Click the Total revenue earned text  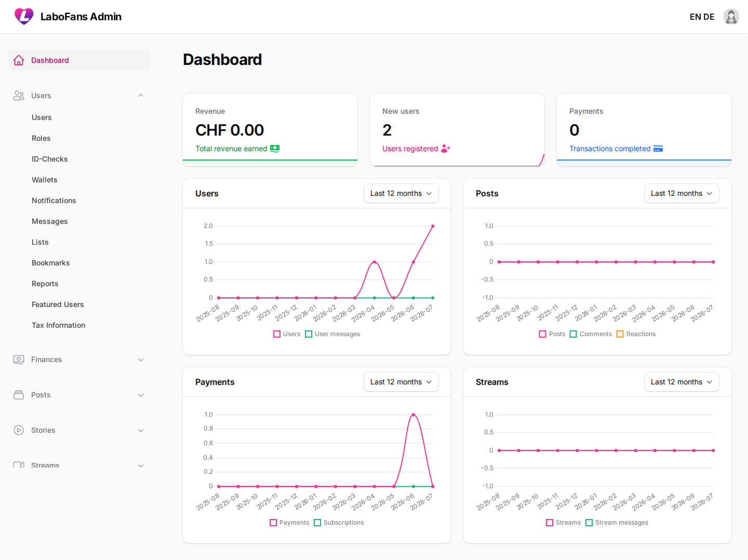(231, 149)
